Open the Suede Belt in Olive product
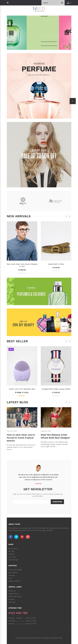78x644 pixels. coord(56,264)
